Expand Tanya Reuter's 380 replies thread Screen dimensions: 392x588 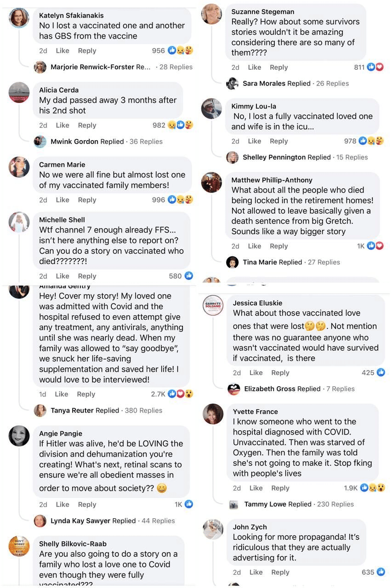[x=143, y=410]
